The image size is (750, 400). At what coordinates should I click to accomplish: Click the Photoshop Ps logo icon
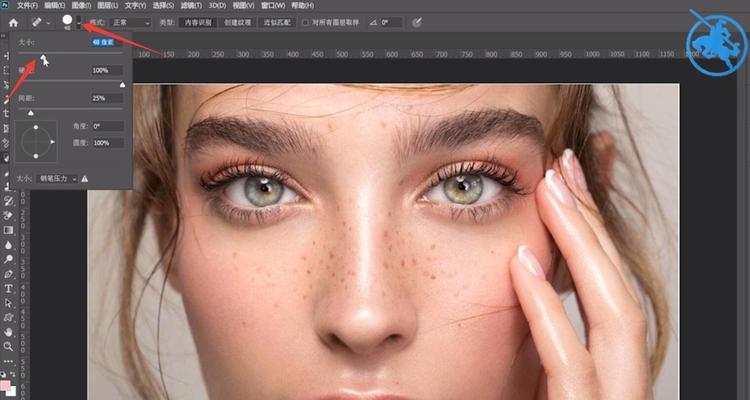5,5
